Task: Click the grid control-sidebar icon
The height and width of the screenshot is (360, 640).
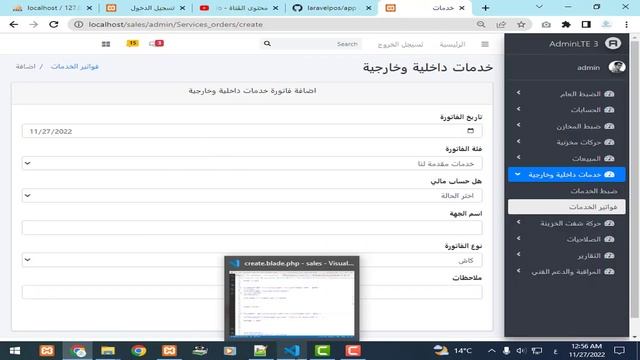Action: point(106,44)
